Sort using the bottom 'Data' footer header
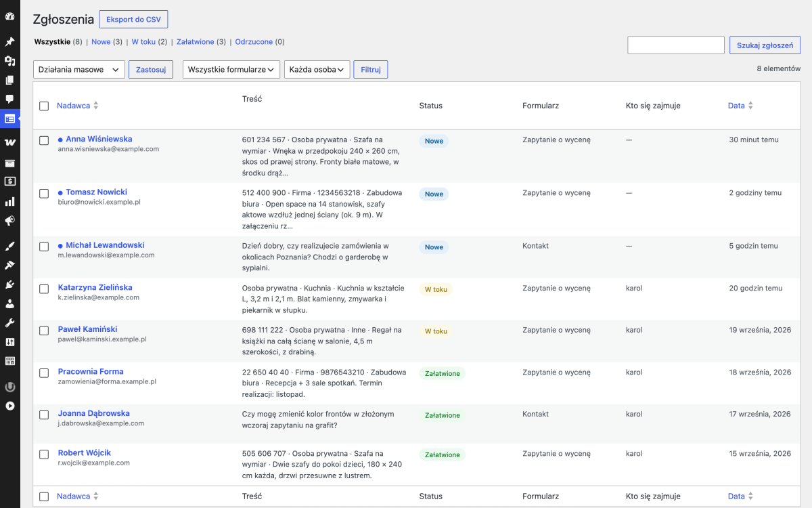812x508 pixels. 740,496
